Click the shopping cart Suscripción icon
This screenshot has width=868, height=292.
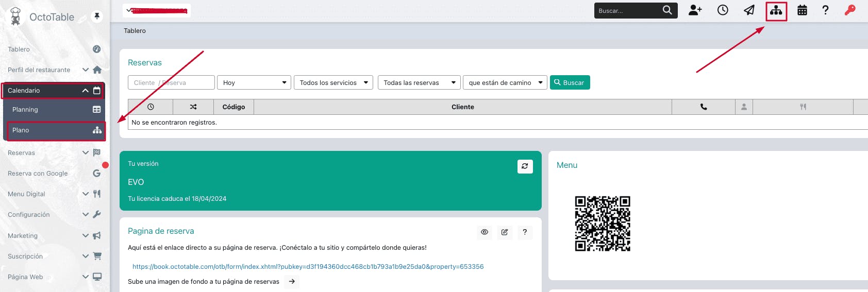point(97,256)
